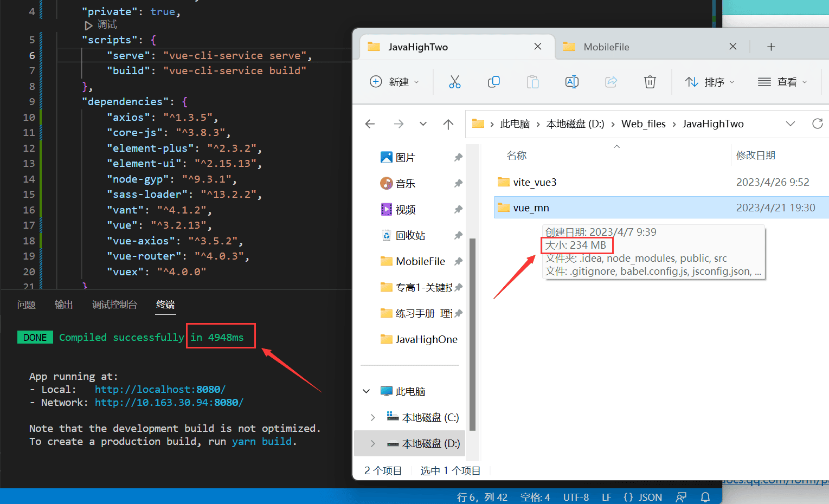Click the Copy icon in File Explorer
This screenshot has width=829, height=504.
493,82
